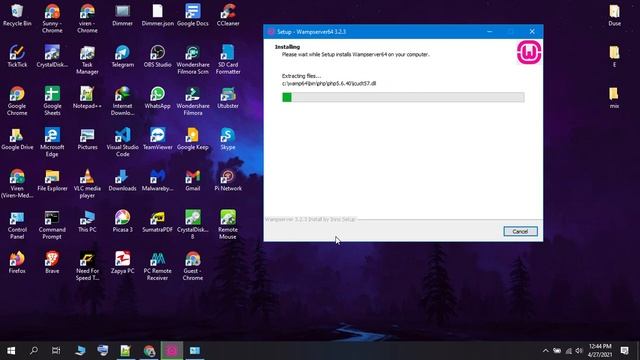Select the Wondershare Filmora Scrn icon
The width and height of the screenshot is (640, 360).
point(193,60)
